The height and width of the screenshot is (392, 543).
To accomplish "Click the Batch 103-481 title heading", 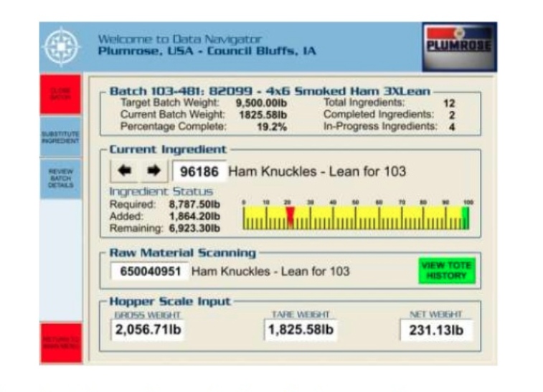I will (270, 91).
